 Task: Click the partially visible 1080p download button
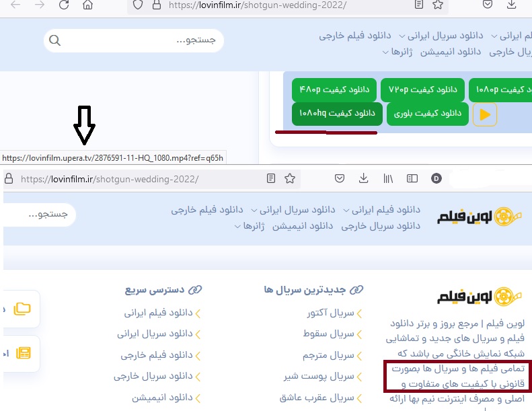click(x=500, y=89)
